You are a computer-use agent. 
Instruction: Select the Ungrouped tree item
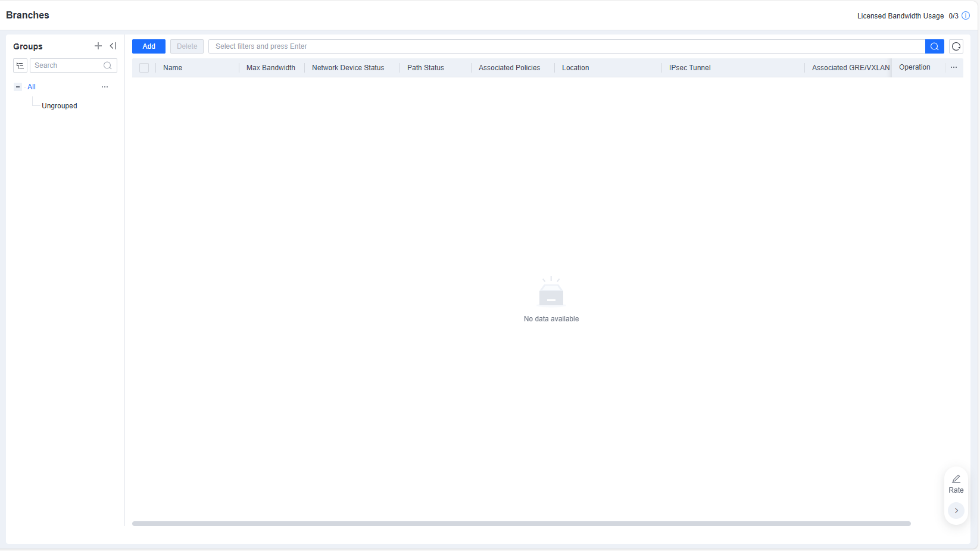tap(60, 106)
